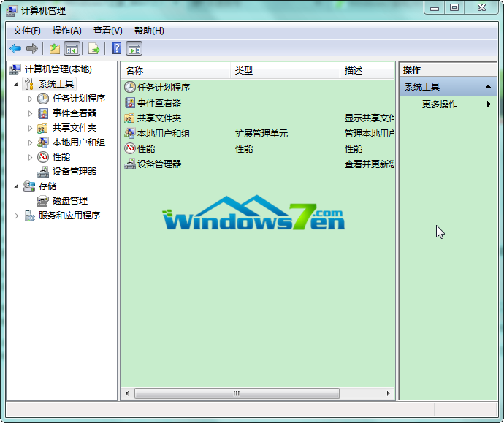Click the 共享文件夹 icon in the center list

click(130, 118)
